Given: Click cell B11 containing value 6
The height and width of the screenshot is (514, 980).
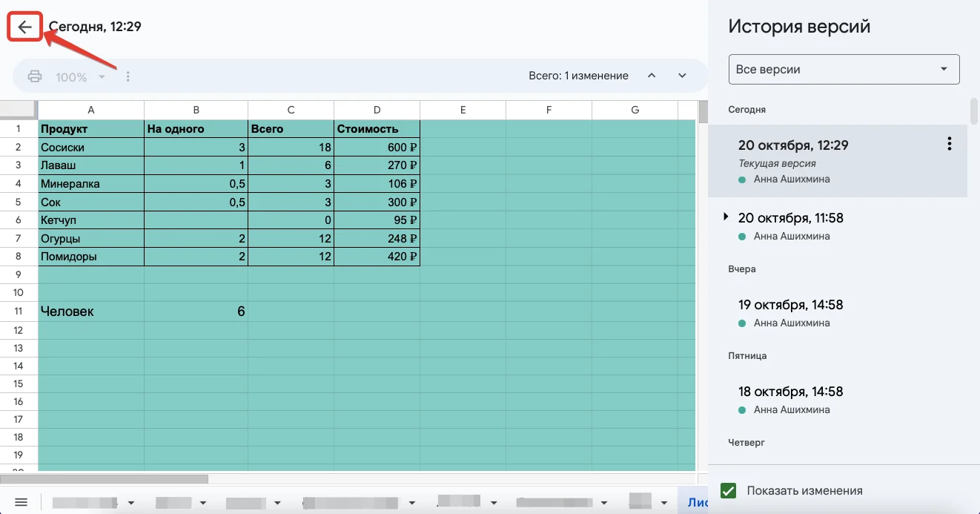Looking at the screenshot, I should (196, 312).
